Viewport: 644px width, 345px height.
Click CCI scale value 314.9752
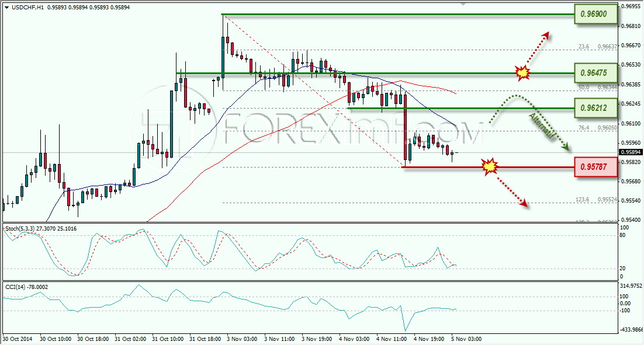click(631, 285)
